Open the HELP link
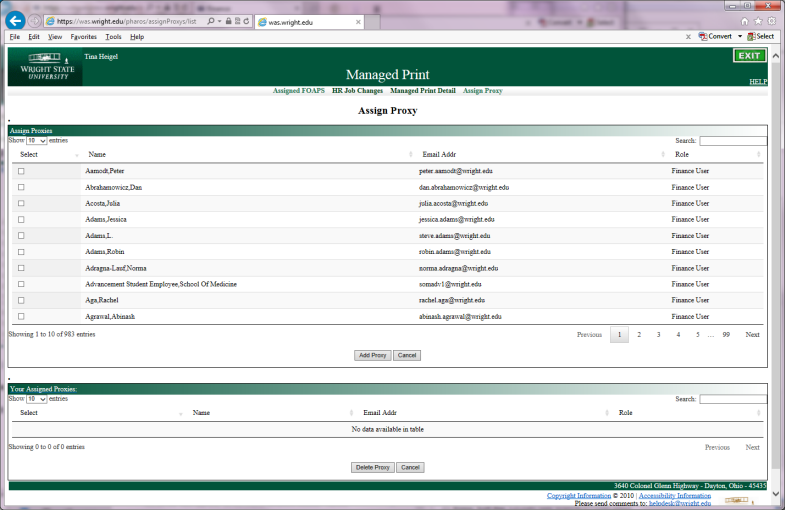Screen dimensions: 785x510 (x=758, y=82)
